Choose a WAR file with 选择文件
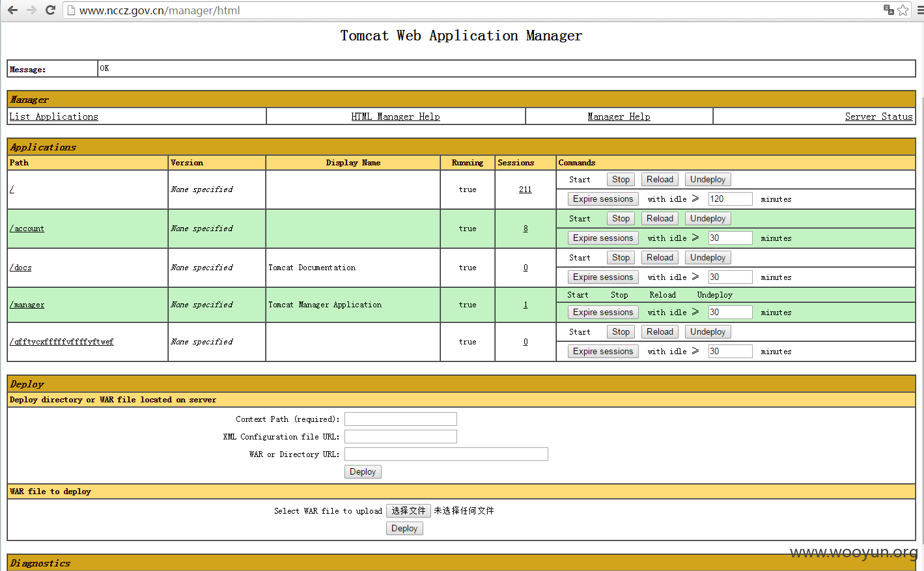924x571 pixels. [408, 511]
